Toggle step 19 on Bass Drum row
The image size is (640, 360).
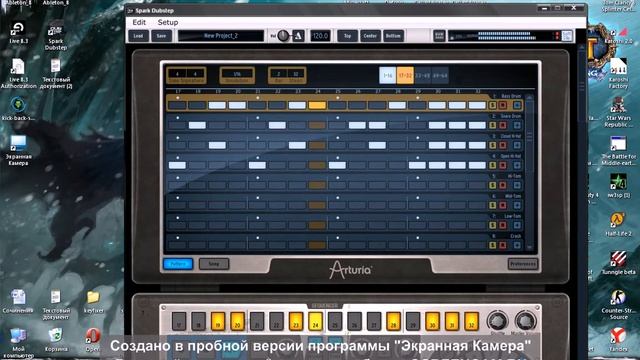217,105
